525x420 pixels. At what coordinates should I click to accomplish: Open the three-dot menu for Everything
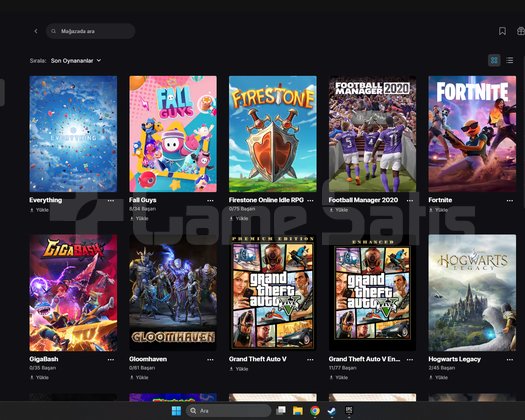pos(111,201)
